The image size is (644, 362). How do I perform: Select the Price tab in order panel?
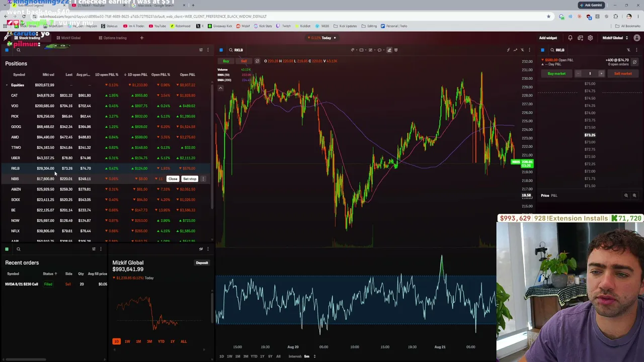545,196
